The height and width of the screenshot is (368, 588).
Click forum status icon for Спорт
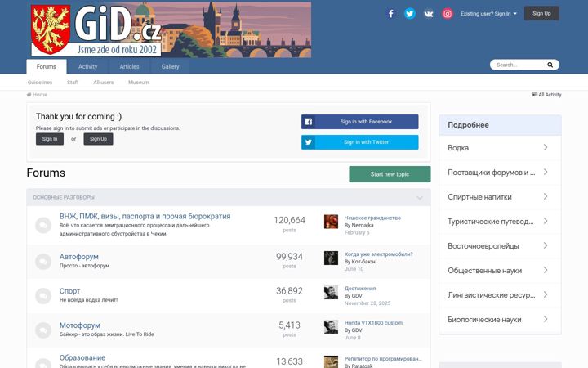(x=43, y=295)
